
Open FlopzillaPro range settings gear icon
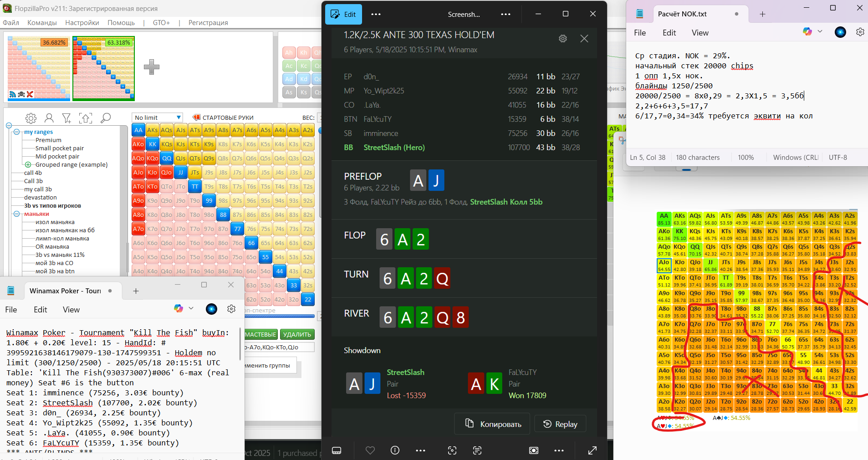point(31,118)
